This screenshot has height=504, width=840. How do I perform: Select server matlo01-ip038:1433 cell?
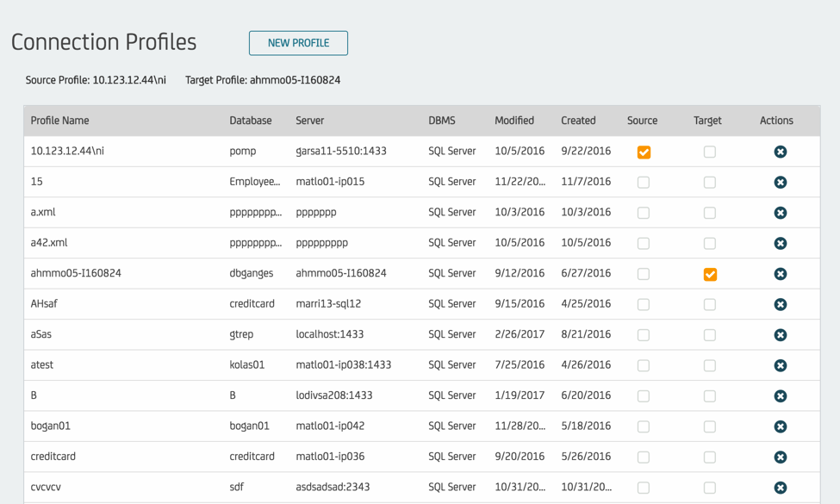344,364
